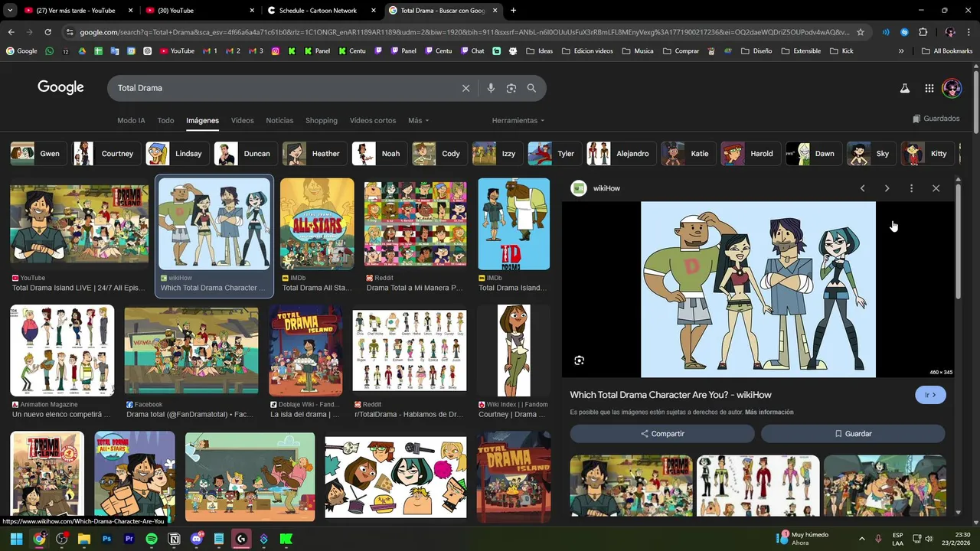Open Chrome extensions puzzle icon
The height and width of the screenshot is (551, 980).
pyautogui.click(x=923, y=32)
